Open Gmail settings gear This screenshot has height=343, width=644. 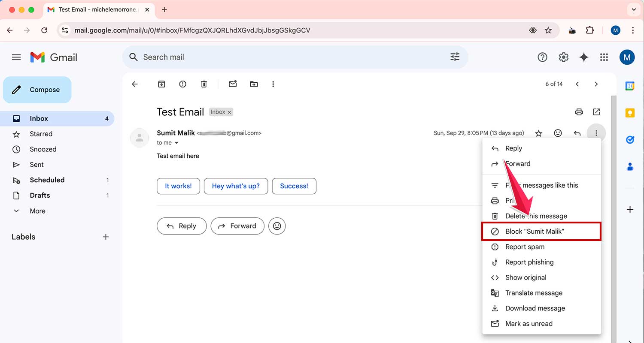point(564,57)
